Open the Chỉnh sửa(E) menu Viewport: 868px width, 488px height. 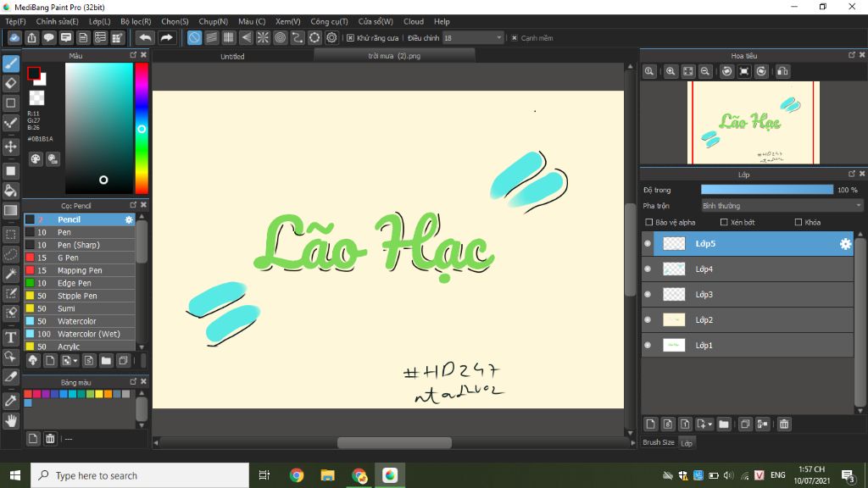(57, 21)
